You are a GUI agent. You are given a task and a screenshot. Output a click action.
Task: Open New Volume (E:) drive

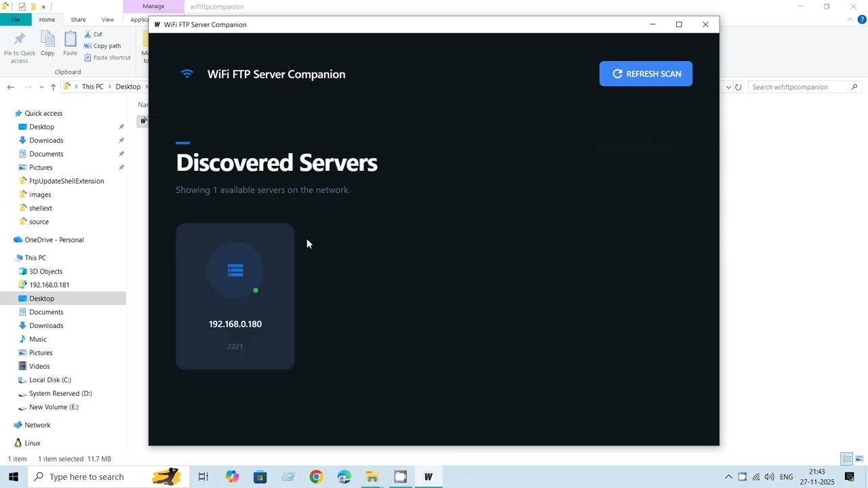point(54,407)
